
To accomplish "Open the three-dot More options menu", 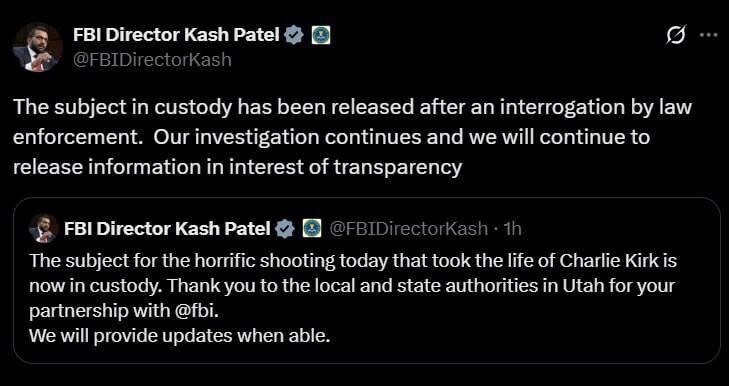I will pos(709,35).
